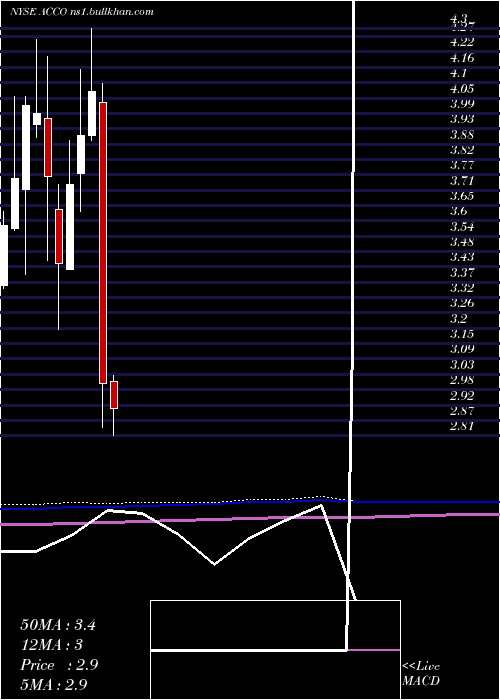This screenshot has width=500, height=700.
Task: Click the 3.48 price axis label
Action: 462,242
